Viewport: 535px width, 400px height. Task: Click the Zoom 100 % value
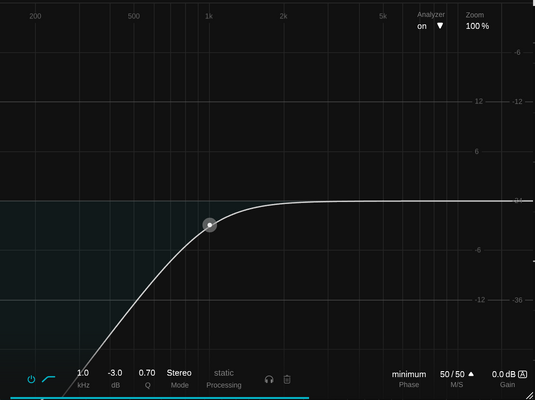tap(477, 26)
